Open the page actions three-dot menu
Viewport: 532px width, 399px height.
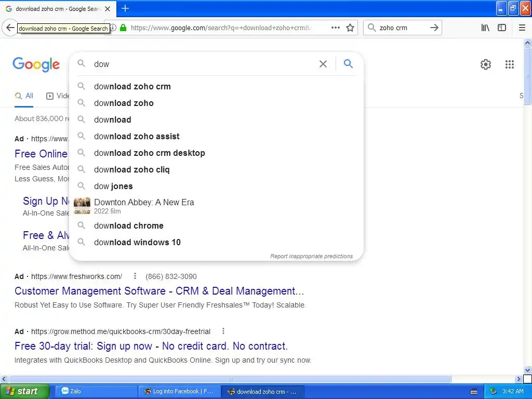click(335, 28)
